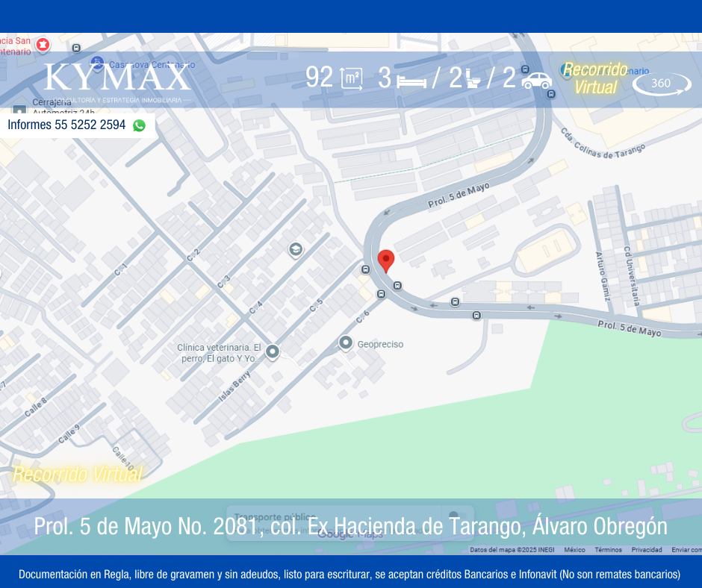702x588 pixels.
Task: Click the Informes 55 5252 2594 phone box
Action: tap(77, 125)
